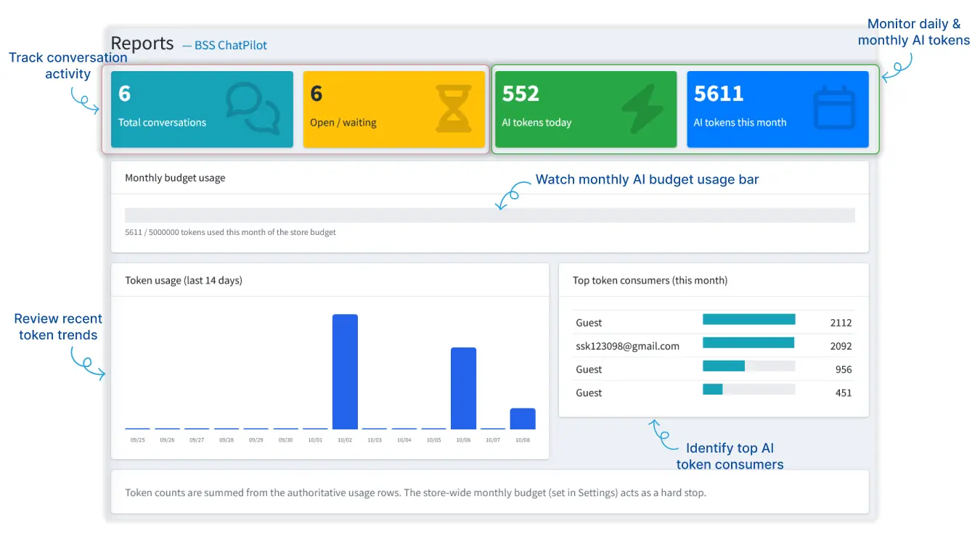Click the 552 tokens today value

coord(520,94)
